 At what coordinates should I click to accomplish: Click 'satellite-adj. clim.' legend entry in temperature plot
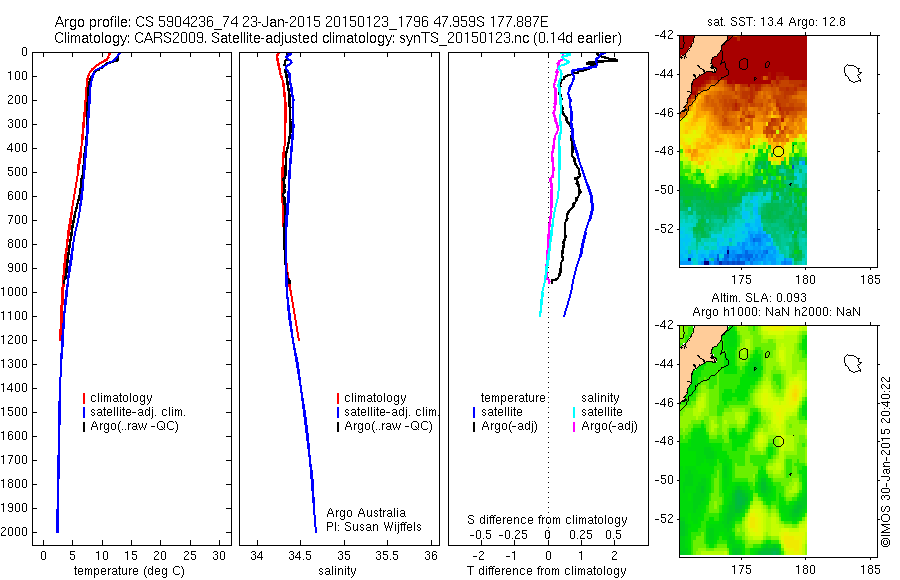point(138,412)
